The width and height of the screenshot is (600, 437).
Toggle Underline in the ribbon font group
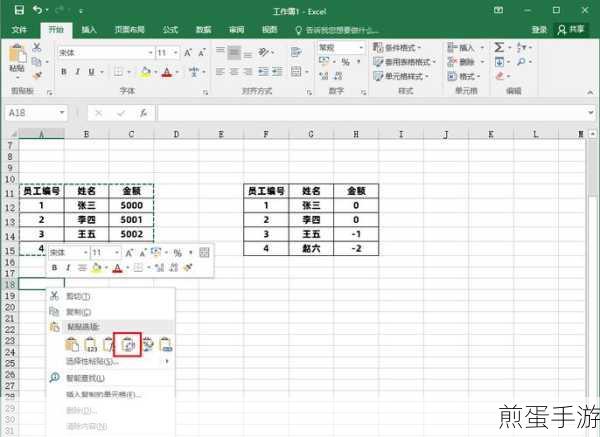pos(91,72)
